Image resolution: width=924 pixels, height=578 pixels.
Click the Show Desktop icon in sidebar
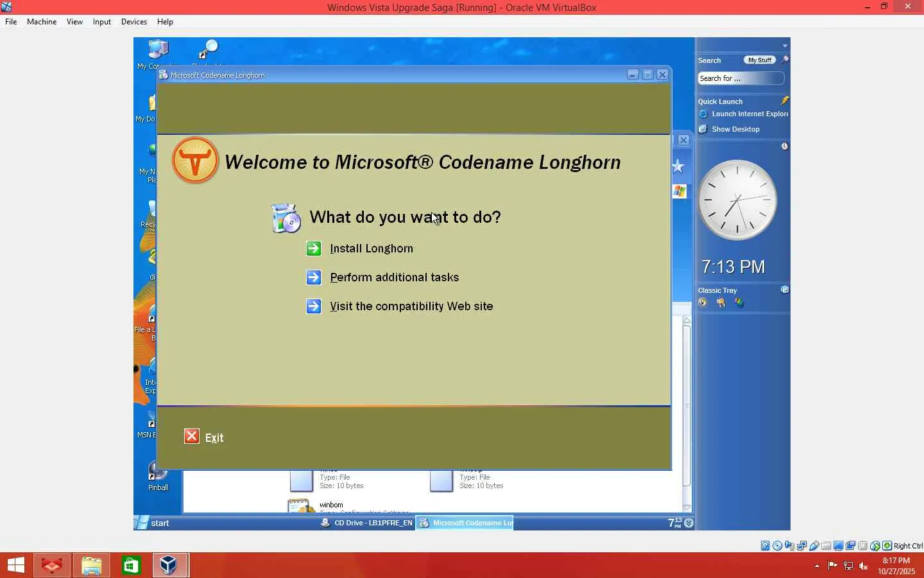(x=703, y=129)
